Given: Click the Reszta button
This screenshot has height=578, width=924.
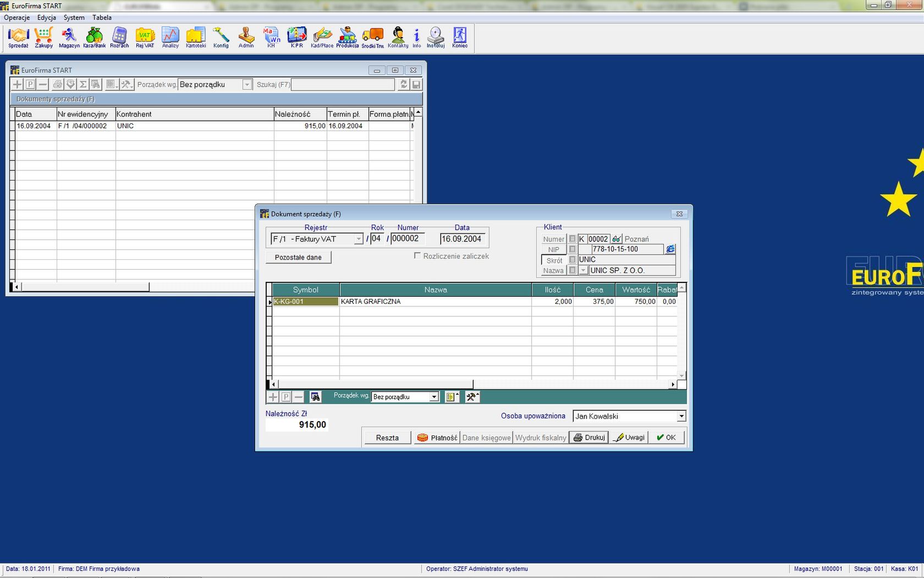Looking at the screenshot, I should pyautogui.click(x=387, y=438).
